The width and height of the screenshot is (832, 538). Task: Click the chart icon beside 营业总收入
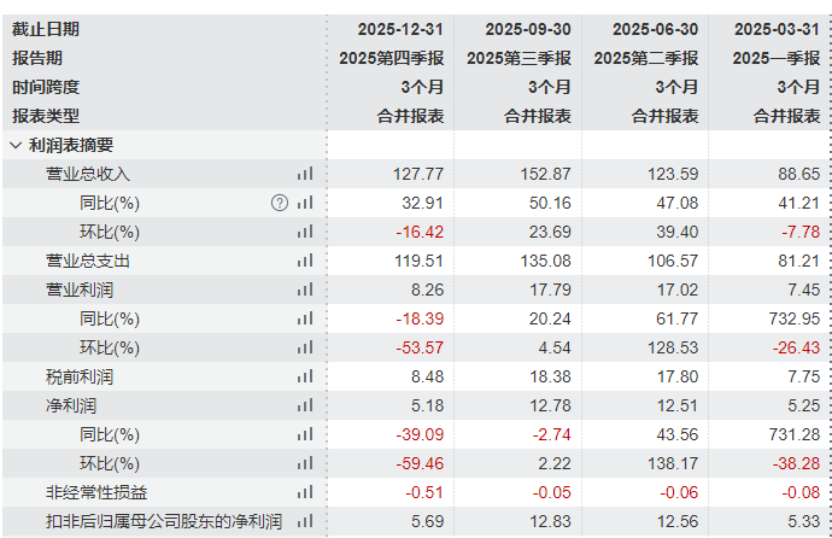305,174
